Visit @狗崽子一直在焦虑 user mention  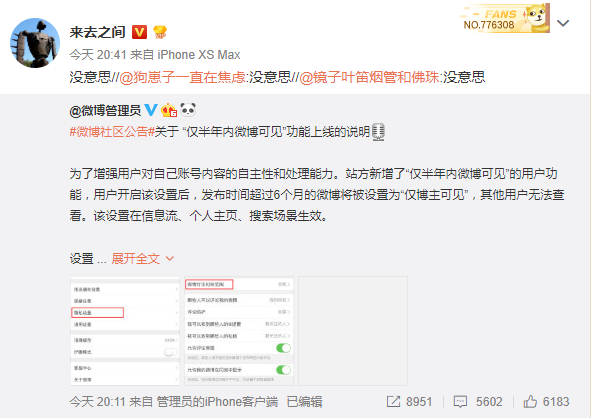point(183,77)
